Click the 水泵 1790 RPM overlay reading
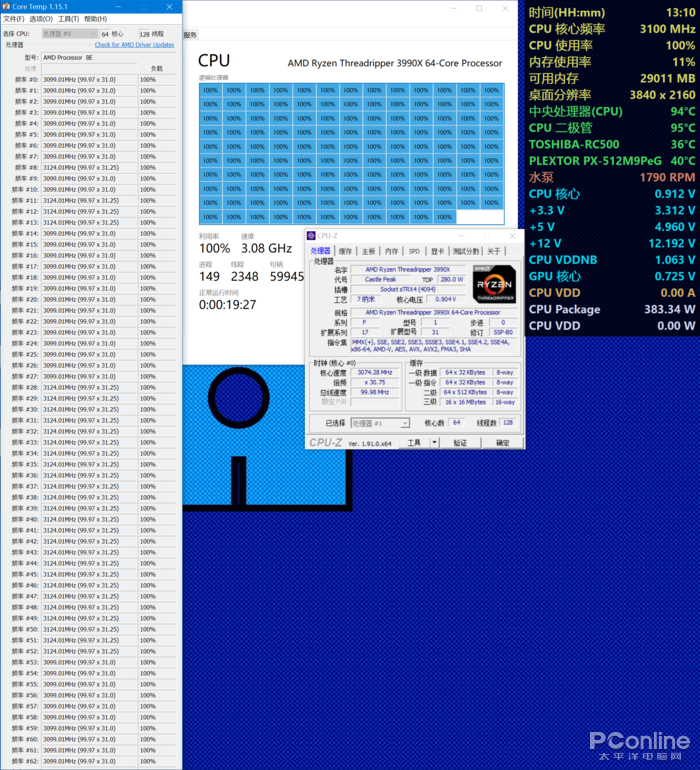700x770 pixels. coord(612,177)
